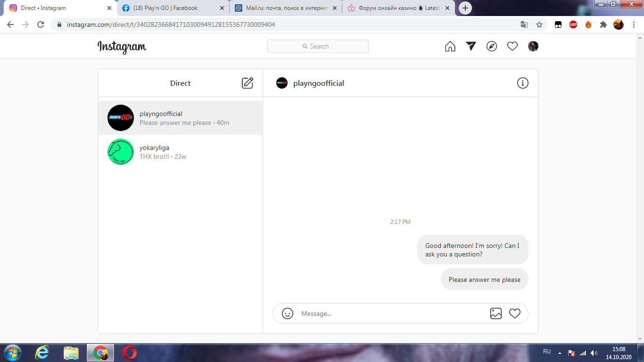The height and width of the screenshot is (362, 644).
Task: Open network signal tray icon
Action: (x=583, y=353)
